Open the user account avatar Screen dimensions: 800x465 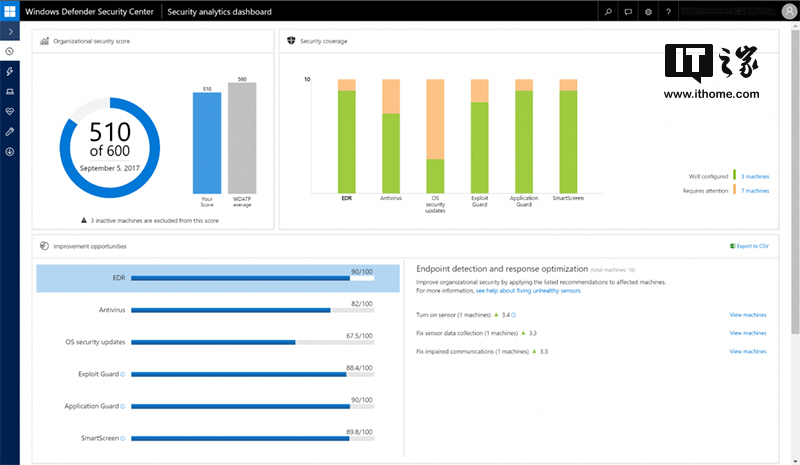click(x=787, y=11)
